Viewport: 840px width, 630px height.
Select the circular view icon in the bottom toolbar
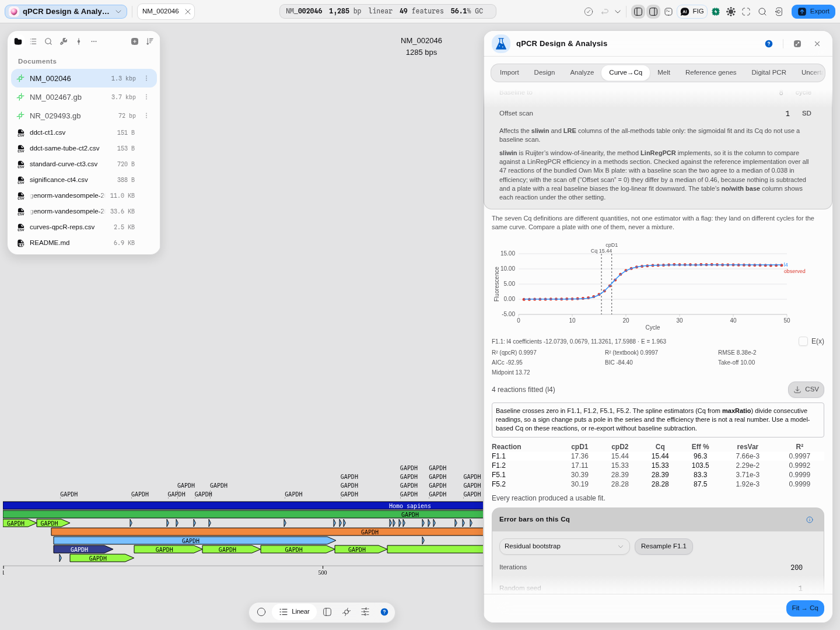(261, 612)
